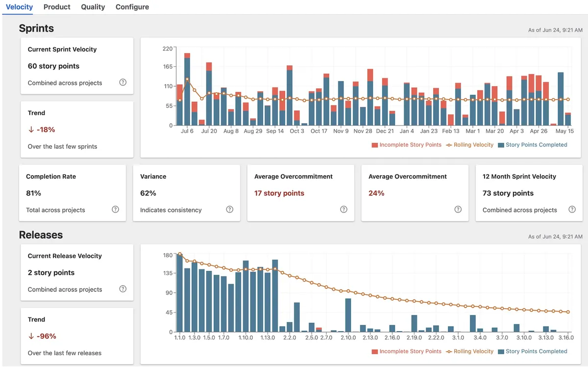Click the 2.10.0 release bar

pos(348,315)
